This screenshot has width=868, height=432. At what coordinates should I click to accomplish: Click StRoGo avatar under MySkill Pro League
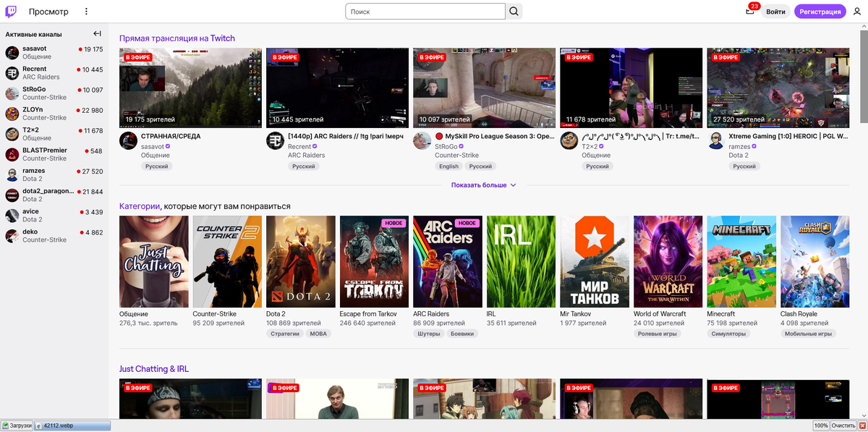click(422, 141)
